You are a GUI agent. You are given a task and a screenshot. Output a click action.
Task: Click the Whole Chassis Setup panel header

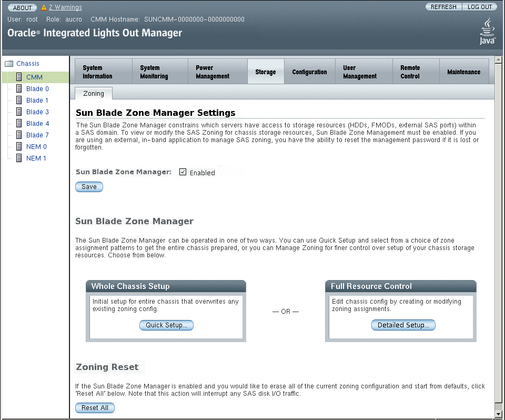[x=166, y=286]
